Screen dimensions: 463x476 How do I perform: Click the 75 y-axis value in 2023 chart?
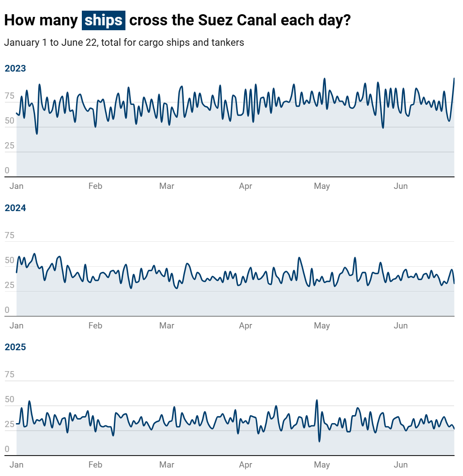coord(9,96)
